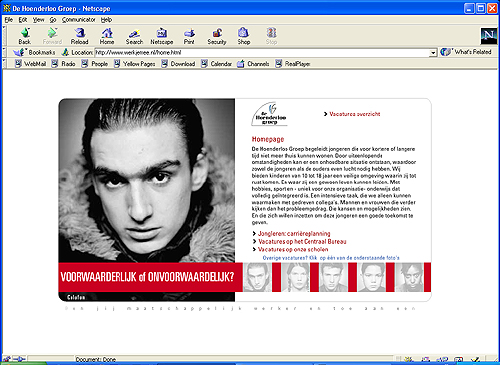The width and height of the screenshot is (500, 365).
Task: Open the Yellow Pages personal toolbar button
Action: (135, 64)
